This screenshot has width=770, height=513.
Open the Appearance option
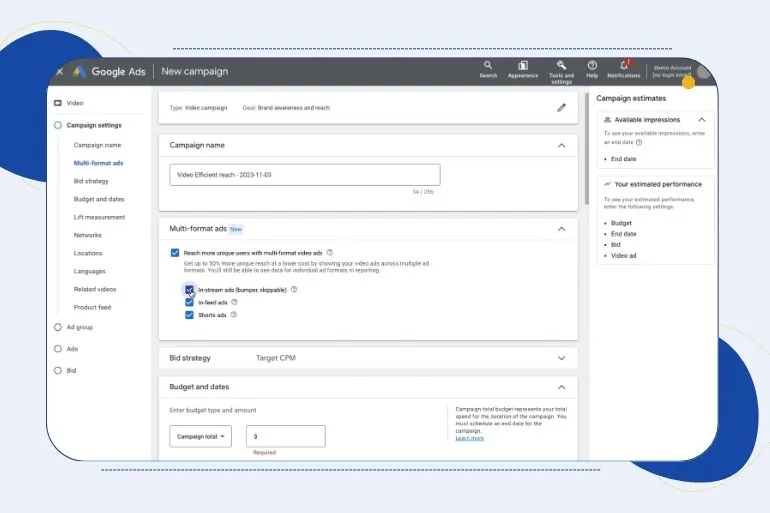tap(522, 70)
